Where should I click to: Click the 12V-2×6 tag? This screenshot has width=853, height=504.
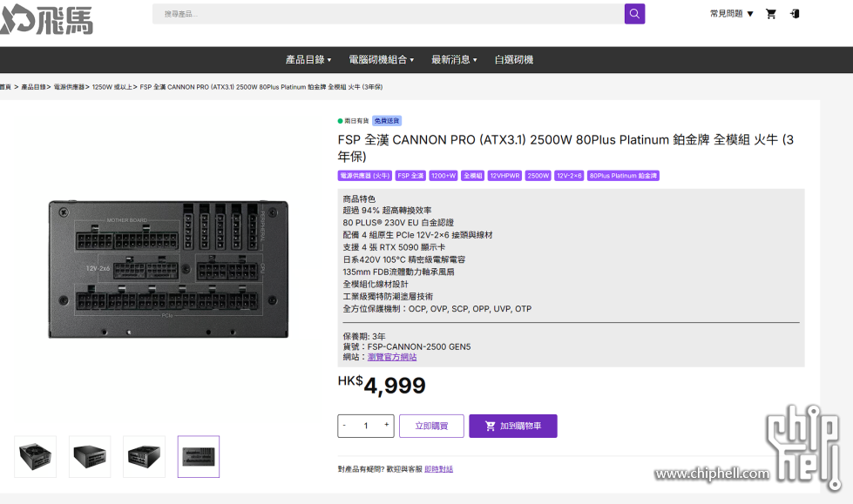(x=569, y=176)
